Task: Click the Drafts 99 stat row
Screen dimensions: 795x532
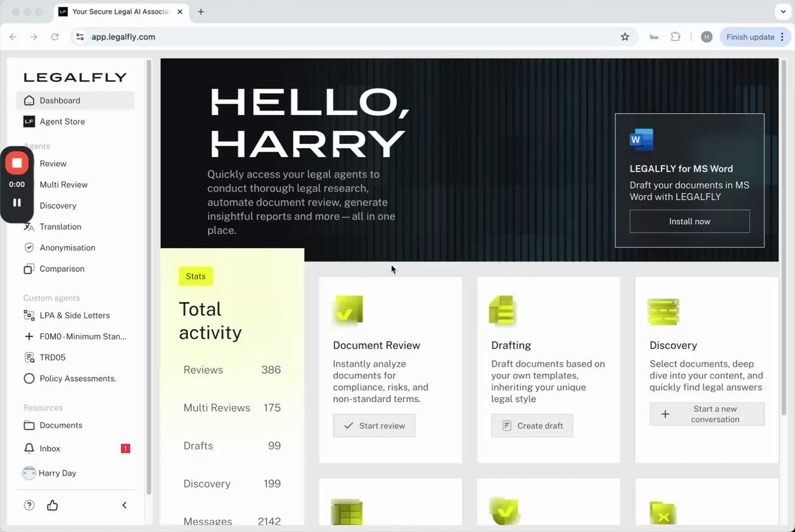Action: [x=232, y=446]
